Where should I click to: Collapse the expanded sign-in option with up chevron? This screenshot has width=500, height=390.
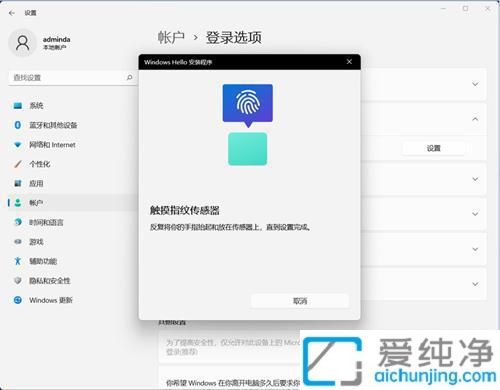475,119
